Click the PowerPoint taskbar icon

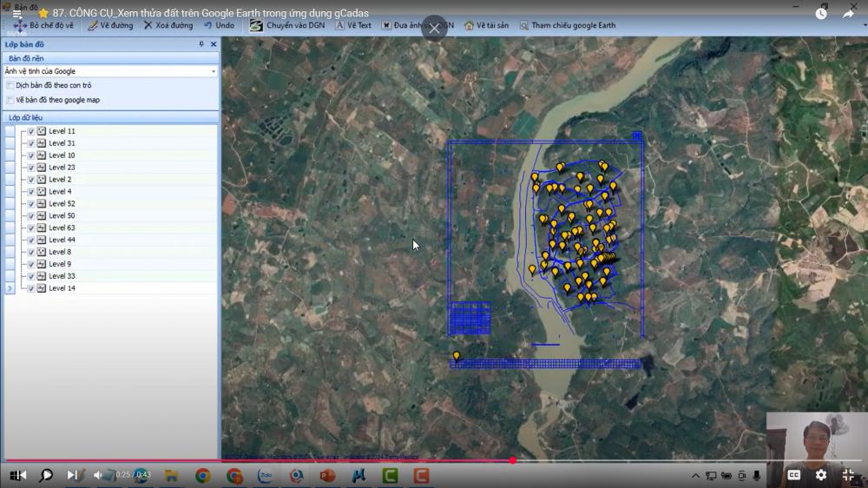(x=327, y=475)
